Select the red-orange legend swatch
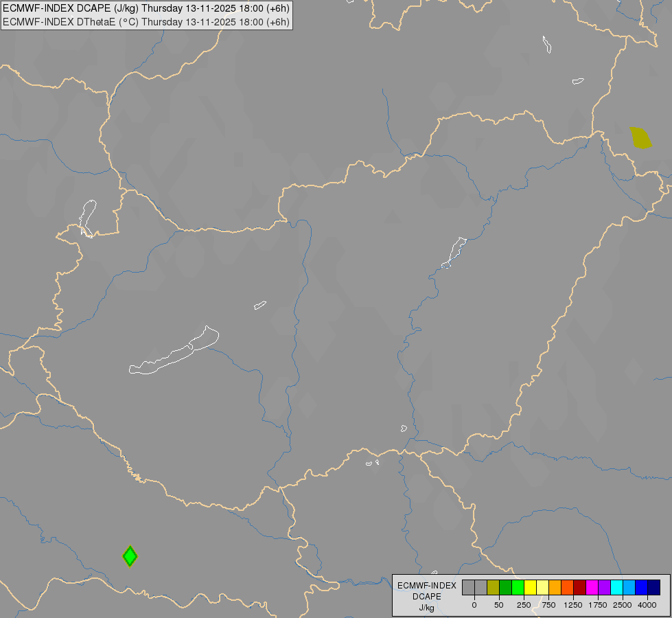Screen dimensions: 672x618 coord(568,588)
